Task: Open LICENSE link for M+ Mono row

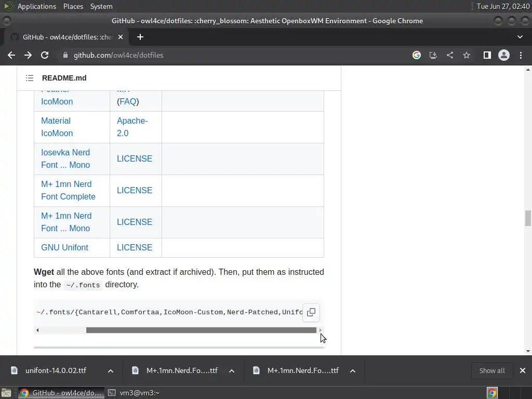Action: point(135,222)
